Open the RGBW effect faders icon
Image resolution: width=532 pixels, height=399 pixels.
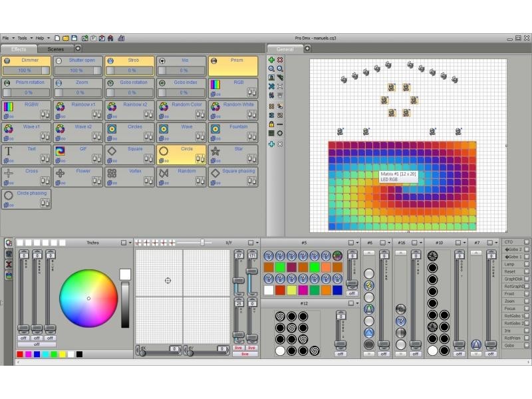45,114
